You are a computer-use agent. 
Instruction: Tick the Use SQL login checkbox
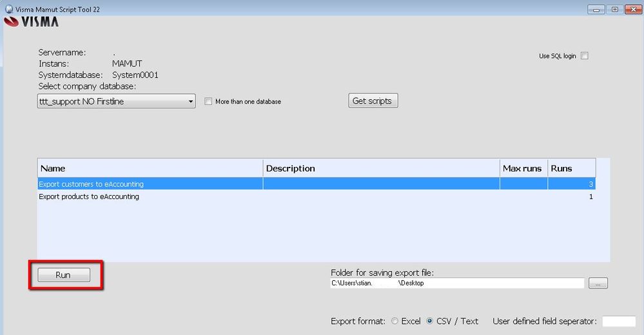[x=585, y=56]
